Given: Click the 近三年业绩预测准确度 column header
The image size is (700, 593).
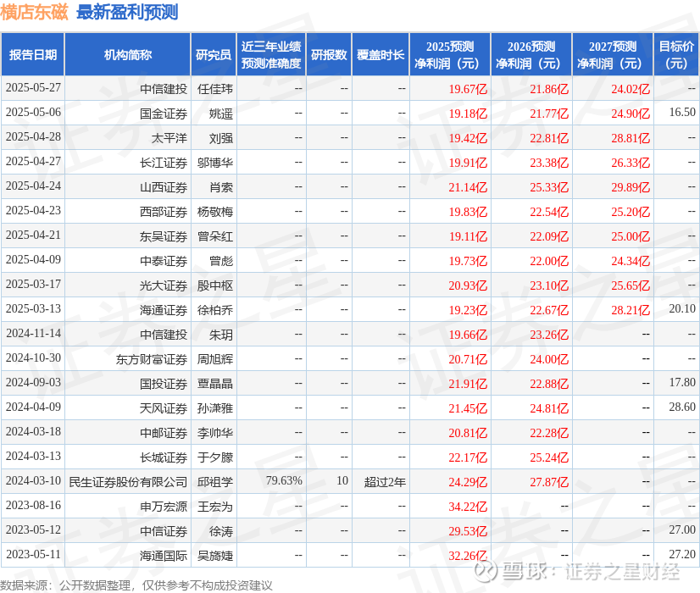Looking at the screenshot, I should point(271,54).
